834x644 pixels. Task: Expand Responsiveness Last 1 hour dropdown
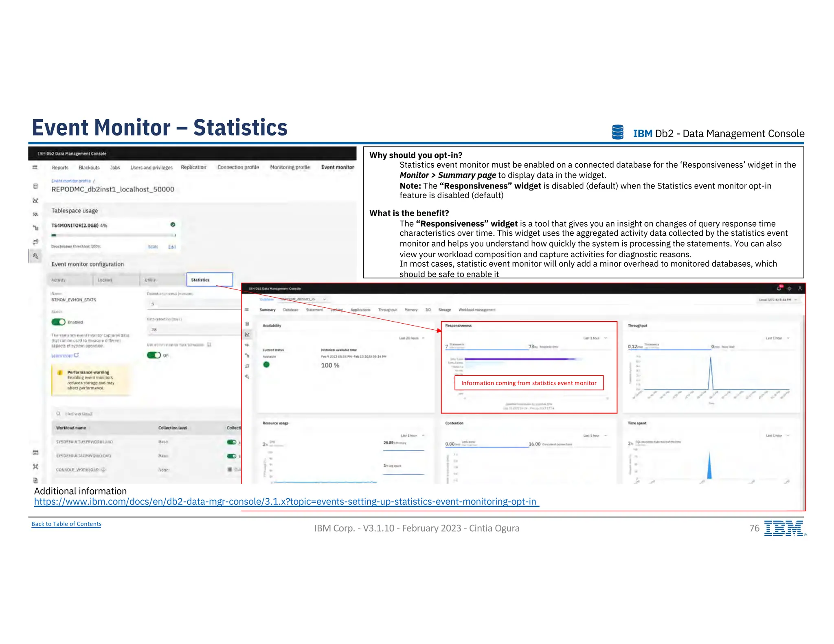[595, 338]
